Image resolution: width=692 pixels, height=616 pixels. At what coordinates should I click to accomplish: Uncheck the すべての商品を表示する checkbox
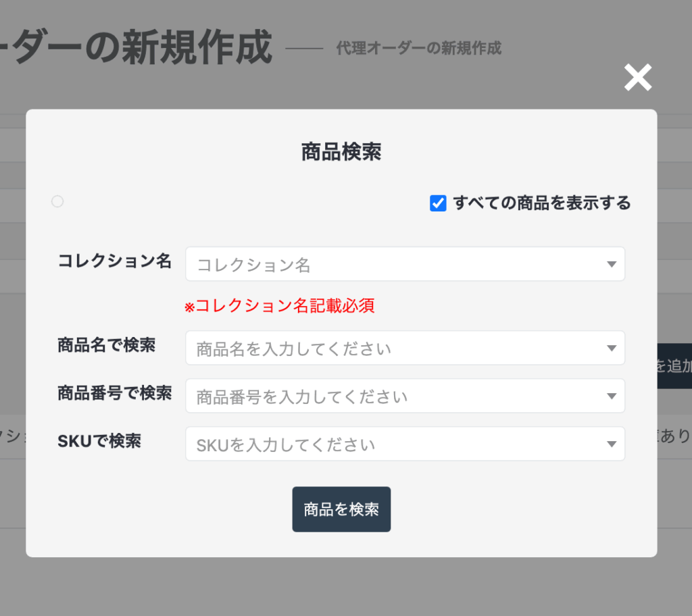pos(438,203)
